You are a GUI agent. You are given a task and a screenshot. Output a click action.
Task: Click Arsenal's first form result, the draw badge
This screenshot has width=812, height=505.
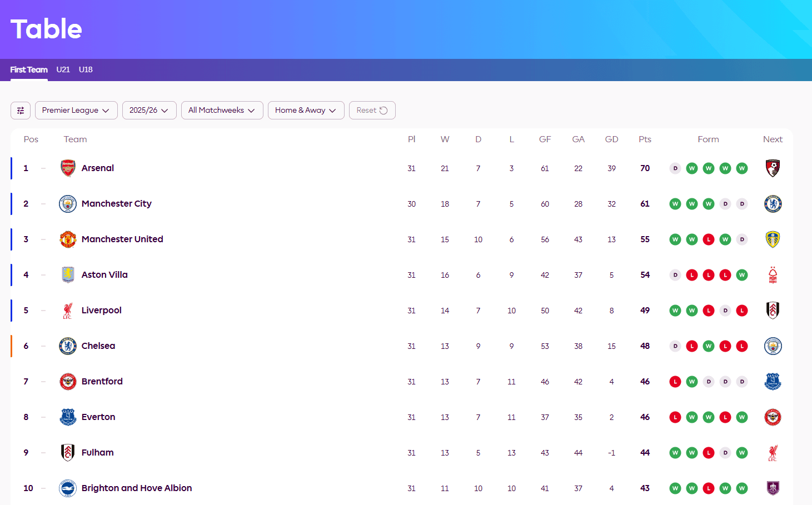pos(675,168)
